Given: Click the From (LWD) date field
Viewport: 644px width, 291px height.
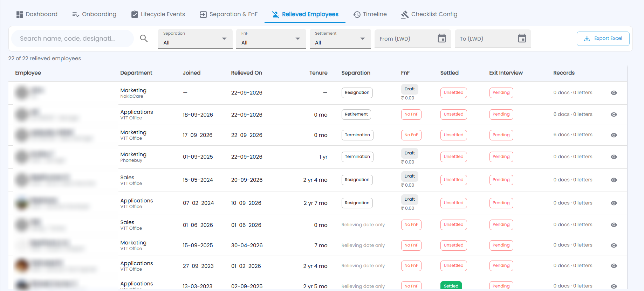Looking at the screenshot, I should tap(413, 39).
